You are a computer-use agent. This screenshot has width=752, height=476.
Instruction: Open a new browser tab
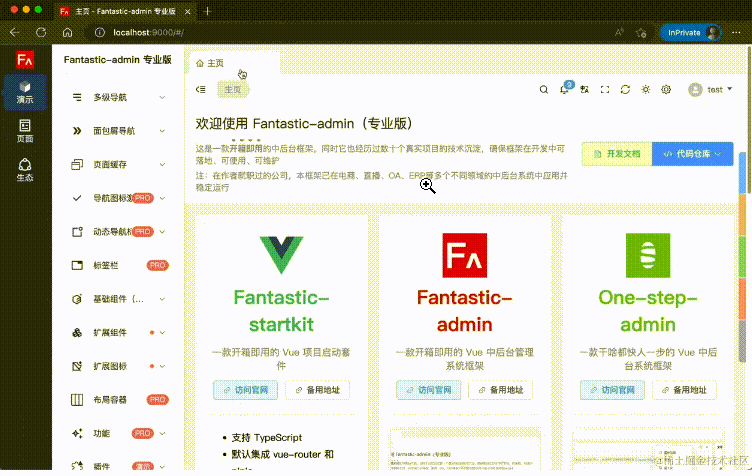tap(208, 11)
